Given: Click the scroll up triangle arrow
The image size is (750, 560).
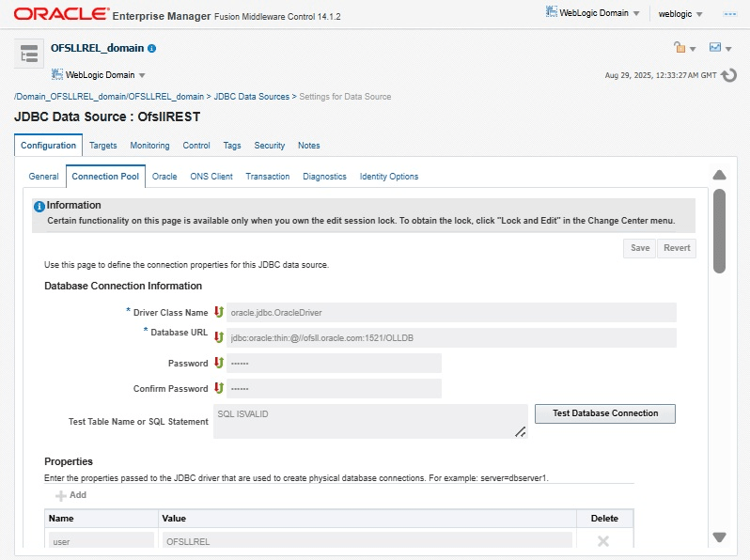Looking at the screenshot, I should click(x=719, y=175).
